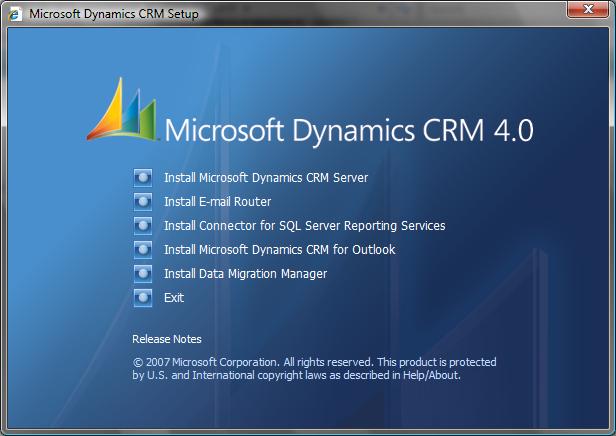Click the icon next to Install Microsoft Dynamics CRM for Outlook

point(143,250)
